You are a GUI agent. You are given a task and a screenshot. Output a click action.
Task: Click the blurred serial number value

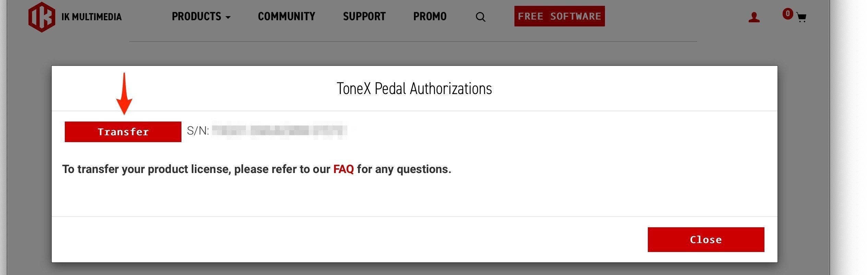[x=279, y=130]
